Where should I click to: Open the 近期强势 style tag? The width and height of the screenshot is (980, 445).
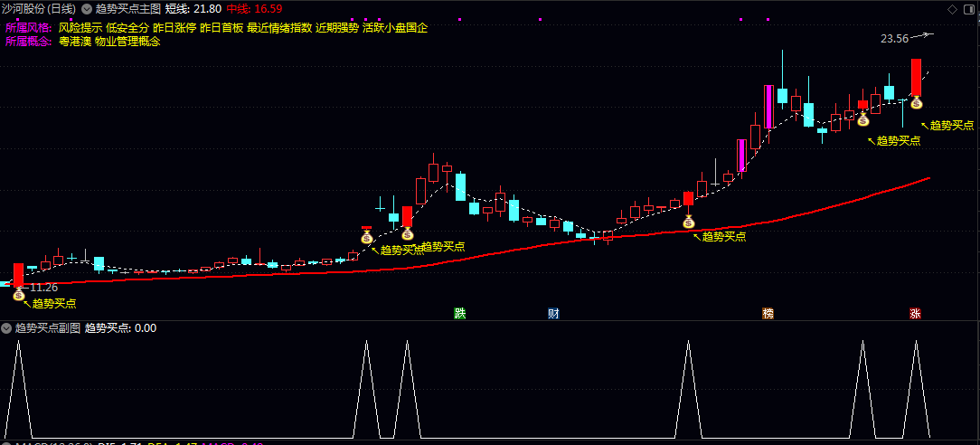click(x=337, y=28)
